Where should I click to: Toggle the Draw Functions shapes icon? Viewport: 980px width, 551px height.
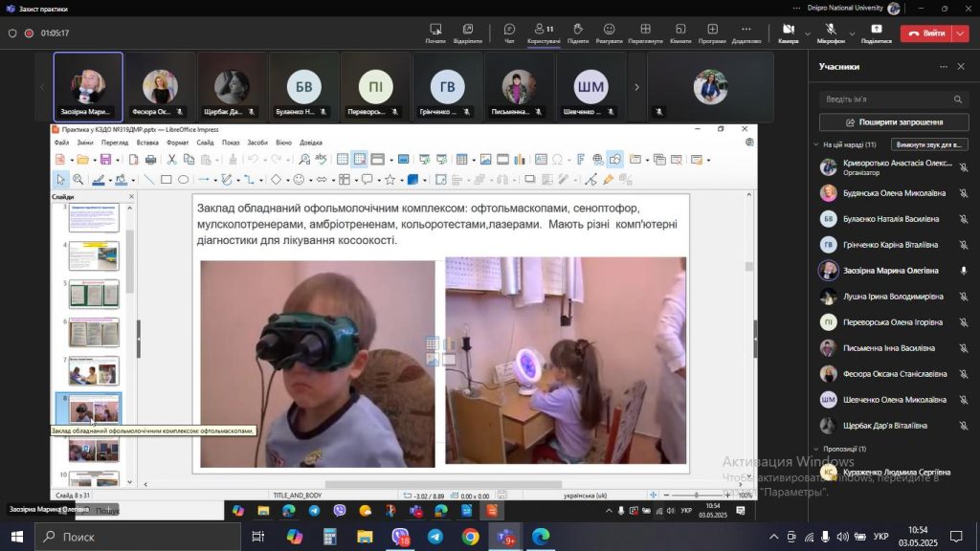[615, 160]
